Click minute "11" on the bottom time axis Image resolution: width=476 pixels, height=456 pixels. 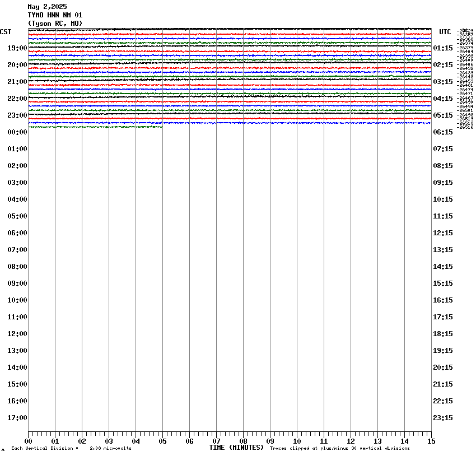click(x=324, y=441)
